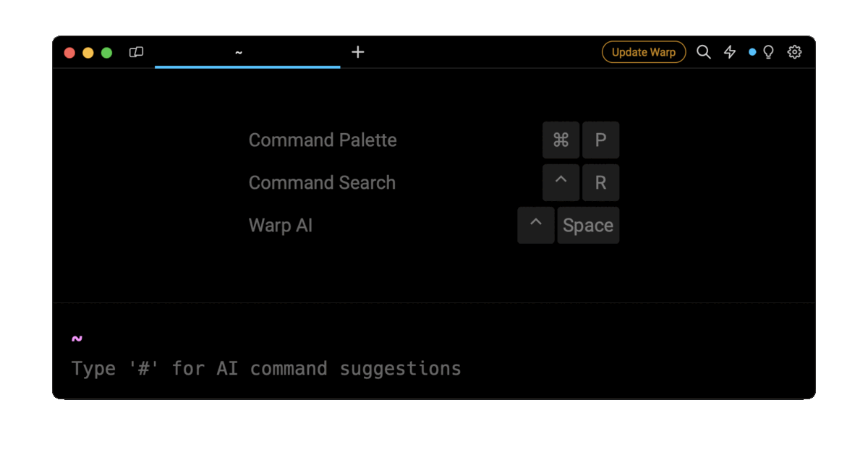Click the P key cap icon
Screen dimensions: 868x468
[601, 140]
